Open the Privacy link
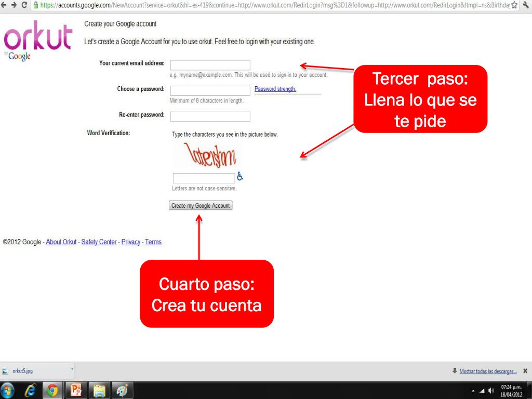This screenshot has width=532, height=399. point(130,242)
